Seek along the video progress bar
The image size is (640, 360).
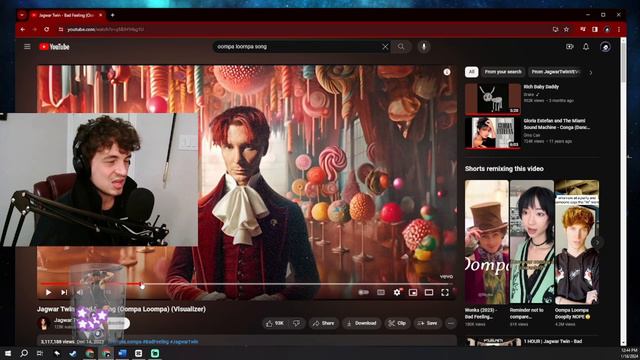point(247,284)
